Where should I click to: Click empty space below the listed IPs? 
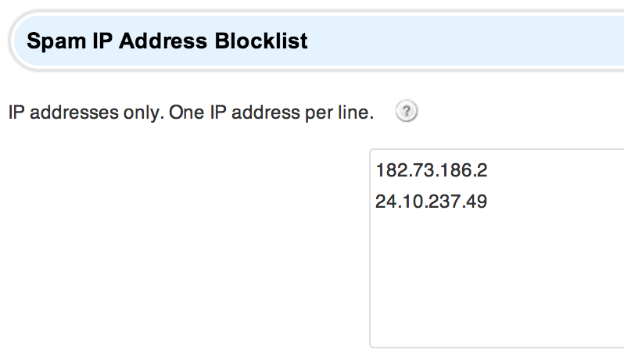pos(497,278)
